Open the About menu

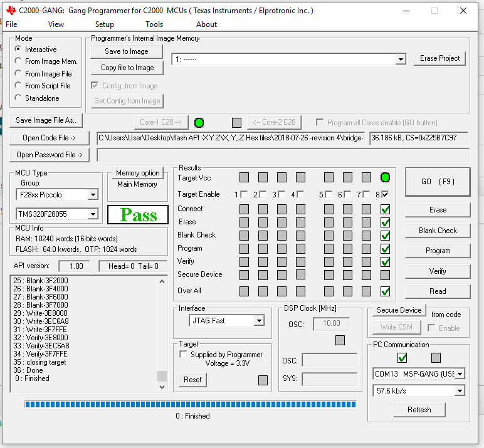click(x=206, y=24)
